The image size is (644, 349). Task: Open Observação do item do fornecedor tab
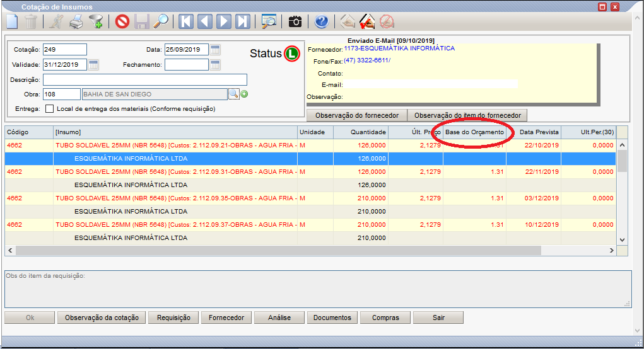[x=467, y=116]
